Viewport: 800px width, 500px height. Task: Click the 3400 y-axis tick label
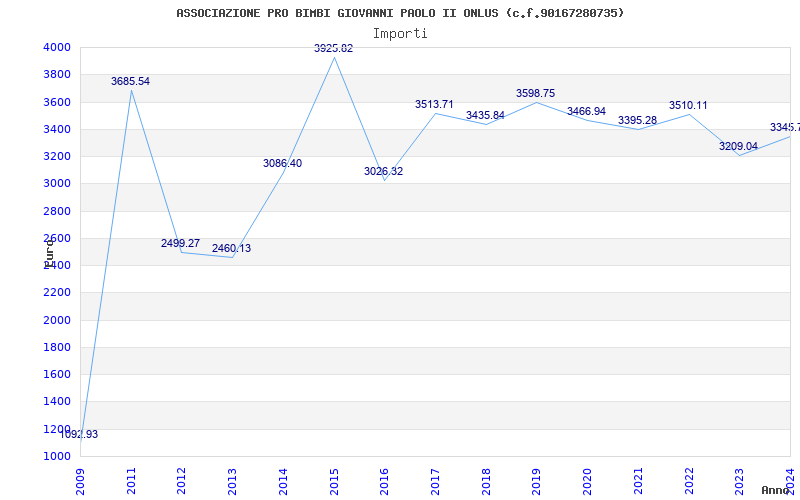[x=57, y=129]
